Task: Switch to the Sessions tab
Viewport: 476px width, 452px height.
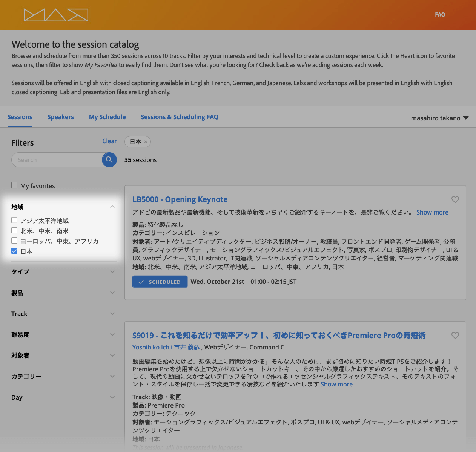Action: (20, 117)
